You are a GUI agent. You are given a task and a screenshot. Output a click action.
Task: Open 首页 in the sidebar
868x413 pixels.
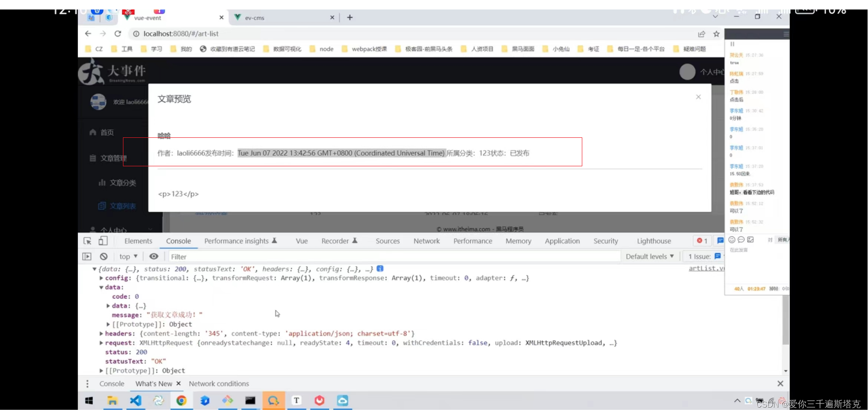[x=102, y=132]
